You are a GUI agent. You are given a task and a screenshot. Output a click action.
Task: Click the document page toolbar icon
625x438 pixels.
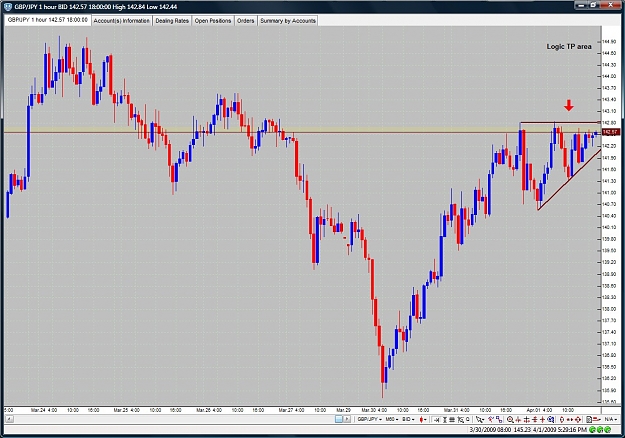coord(589,419)
